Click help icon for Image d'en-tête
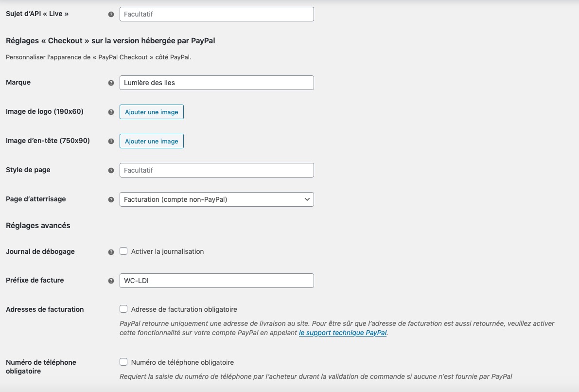 111,141
